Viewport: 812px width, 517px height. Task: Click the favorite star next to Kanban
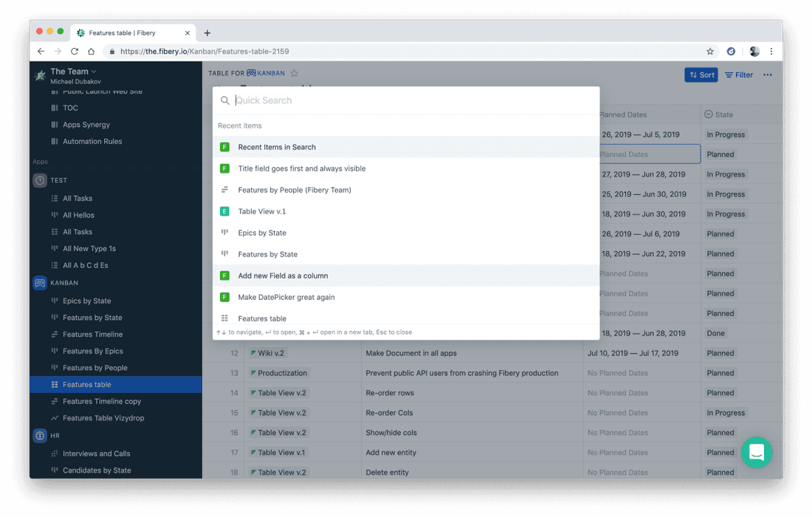point(295,73)
